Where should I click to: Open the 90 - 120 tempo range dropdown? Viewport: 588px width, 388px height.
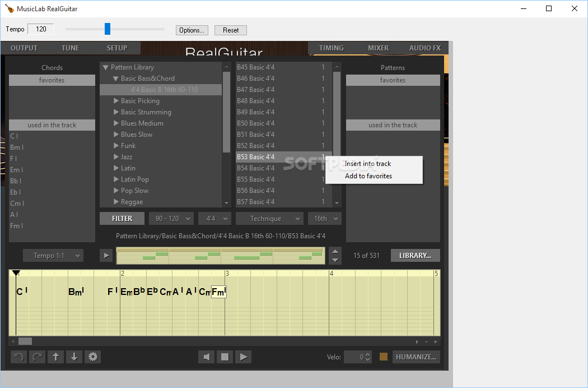click(171, 219)
